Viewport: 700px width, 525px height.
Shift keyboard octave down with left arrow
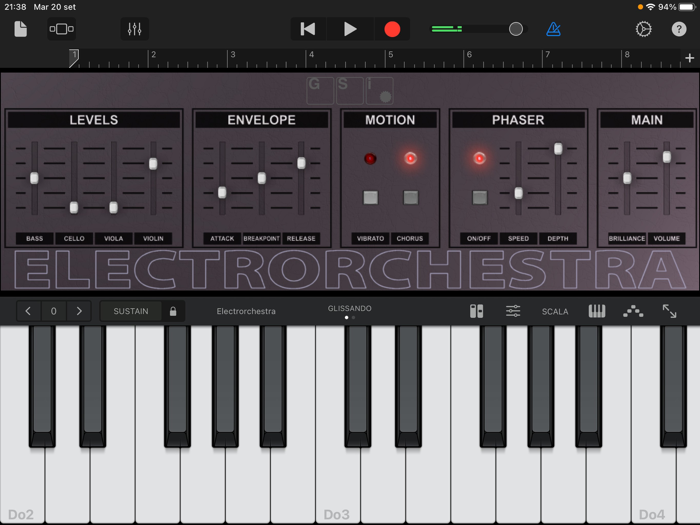click(28, 311)
